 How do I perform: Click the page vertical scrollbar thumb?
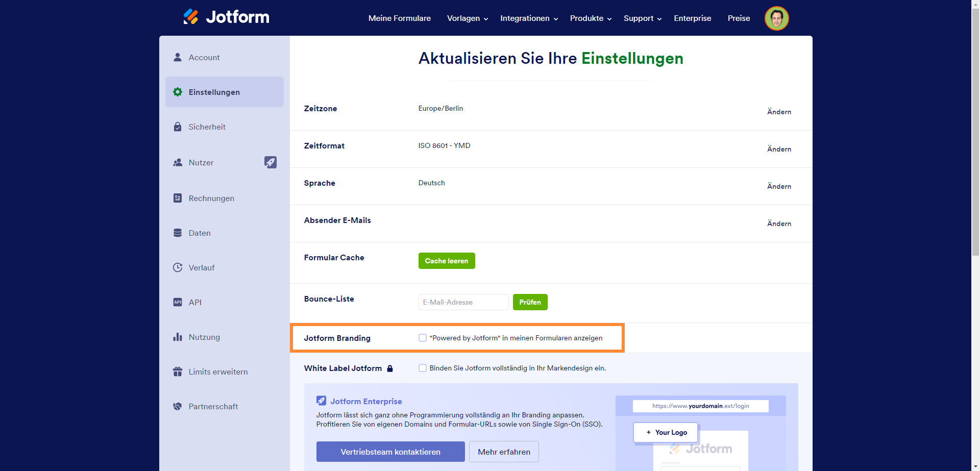coord(976,132)
